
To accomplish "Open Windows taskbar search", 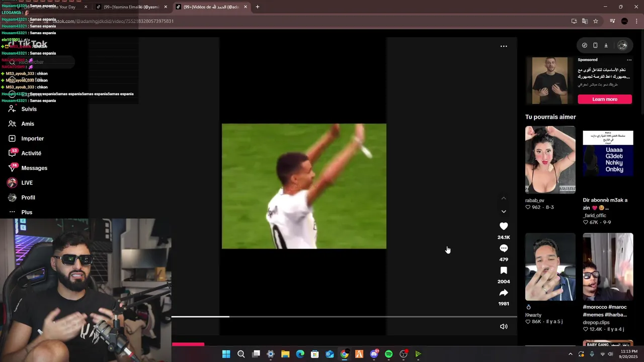I will click(241, 354).
